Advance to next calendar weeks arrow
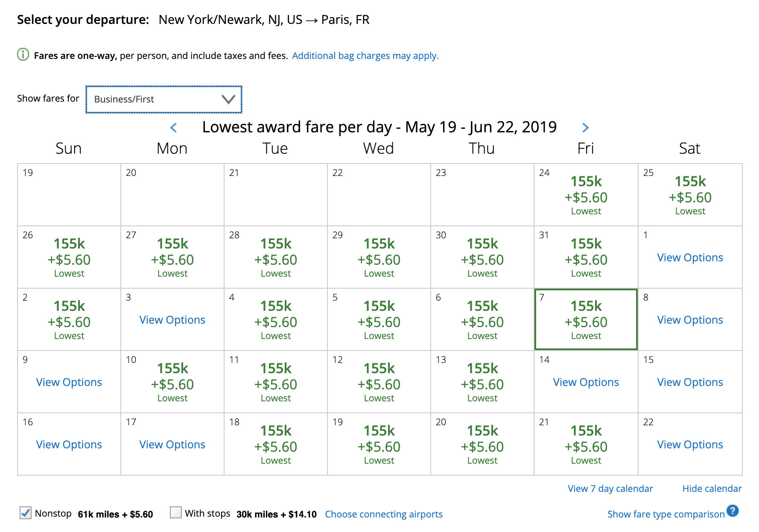Image resolution: width=759 pixels, height=532 pixels. [x=585, y=128]
